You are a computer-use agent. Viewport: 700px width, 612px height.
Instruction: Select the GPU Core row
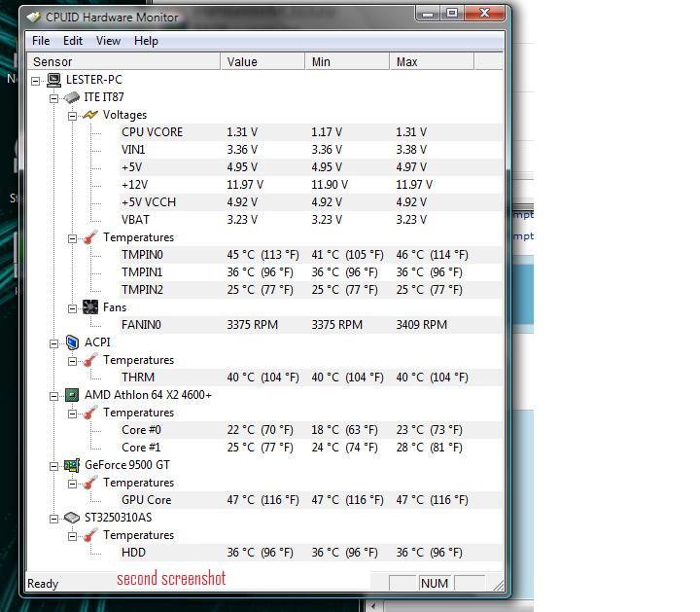[x=310, y=500]
